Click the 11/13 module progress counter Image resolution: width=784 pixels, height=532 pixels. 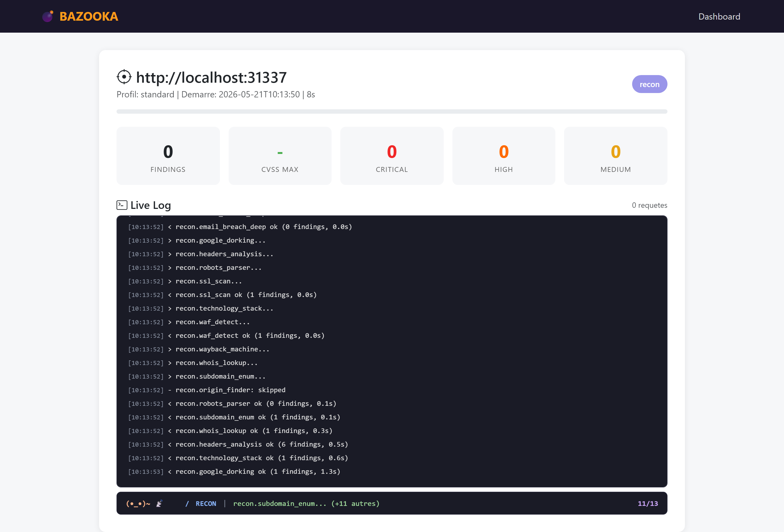(648, 504)
